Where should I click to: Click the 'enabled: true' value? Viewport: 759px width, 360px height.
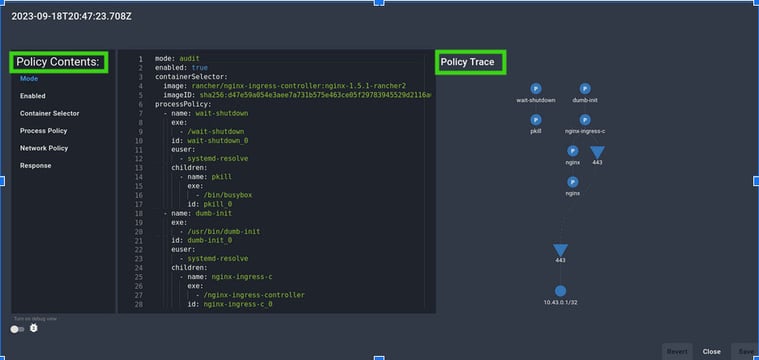point(200,68)
